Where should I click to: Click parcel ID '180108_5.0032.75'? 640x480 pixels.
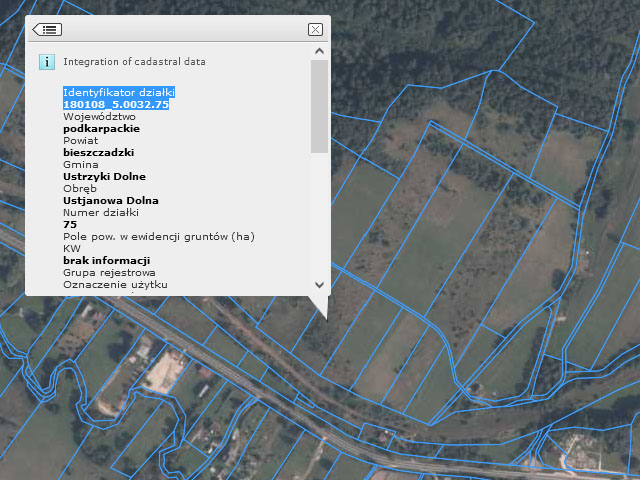pyautogui.click(x=116, y=104)
